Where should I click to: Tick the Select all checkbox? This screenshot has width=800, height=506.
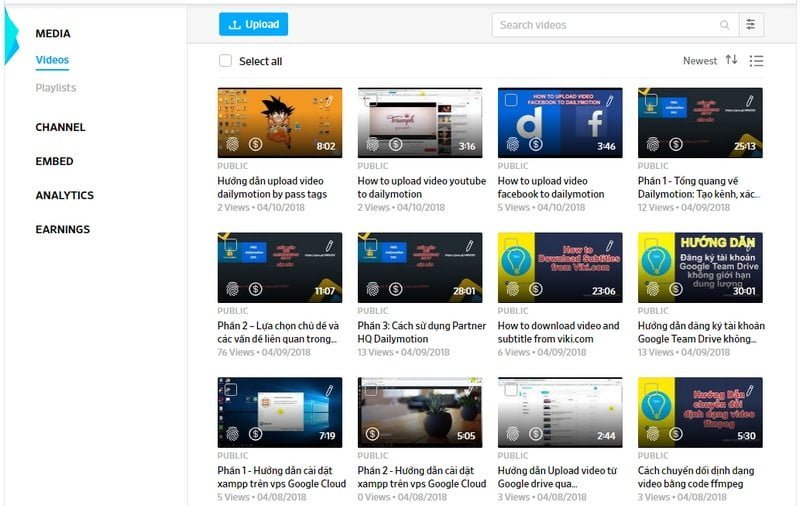pyautogui.click(x=225, y=61)
